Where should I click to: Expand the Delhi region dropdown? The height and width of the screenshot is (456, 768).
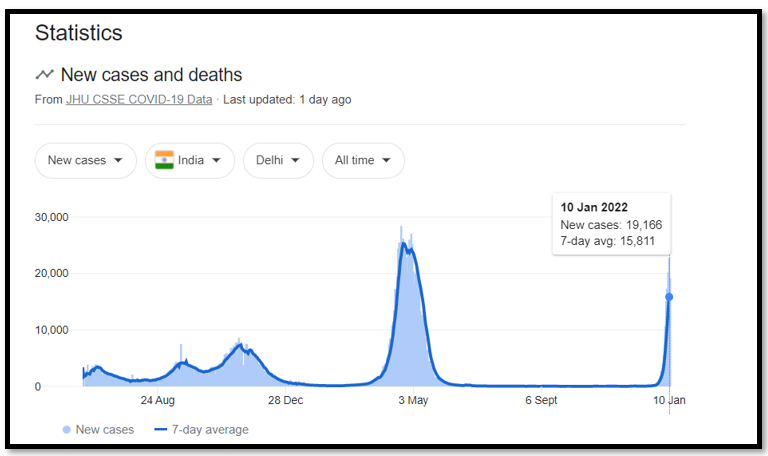point(278,160)
